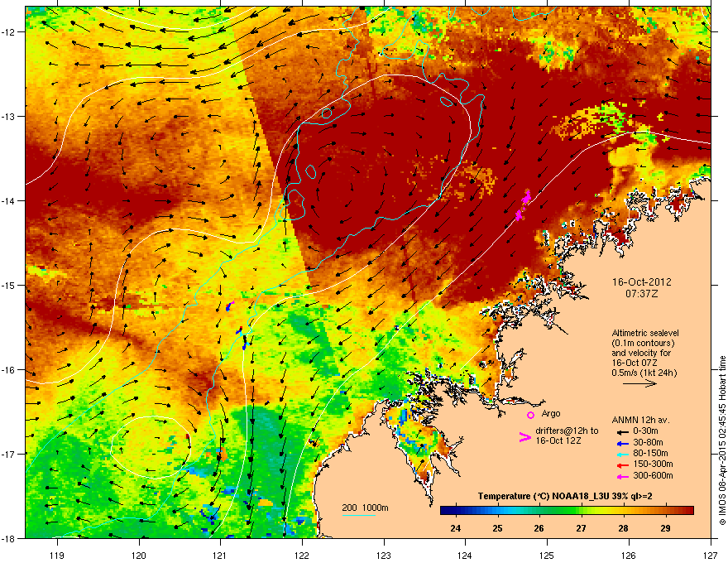Click the 25 tick label under color bar
This screenshot has height=563, width=728.
pos(497,528)
